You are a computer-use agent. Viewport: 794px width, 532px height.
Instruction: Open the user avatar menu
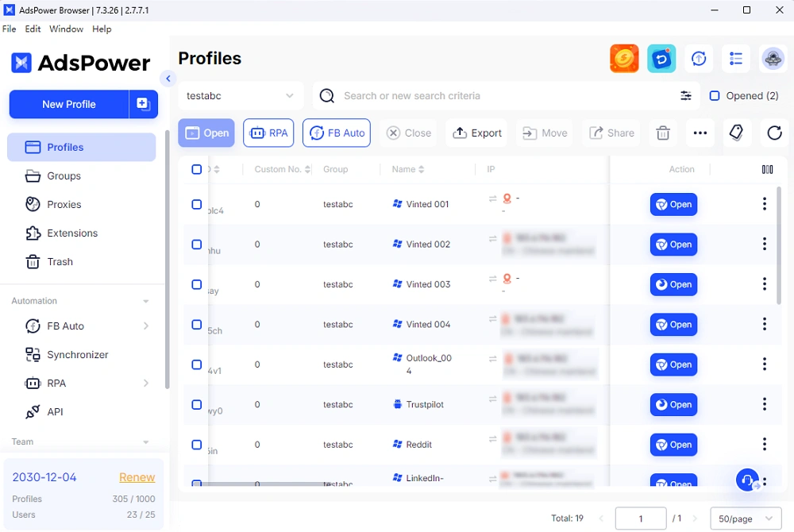pos(773,59)
